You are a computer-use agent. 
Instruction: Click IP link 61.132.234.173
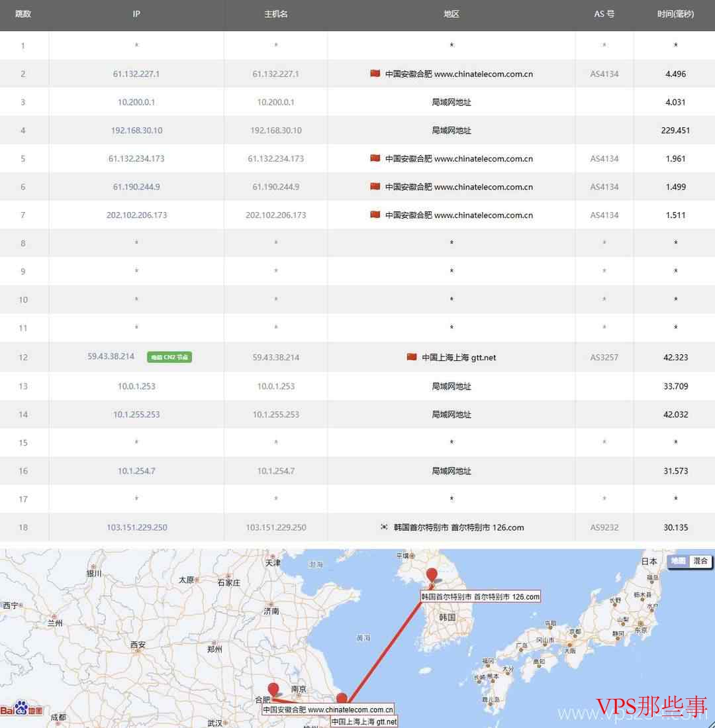tap(136, 159)
